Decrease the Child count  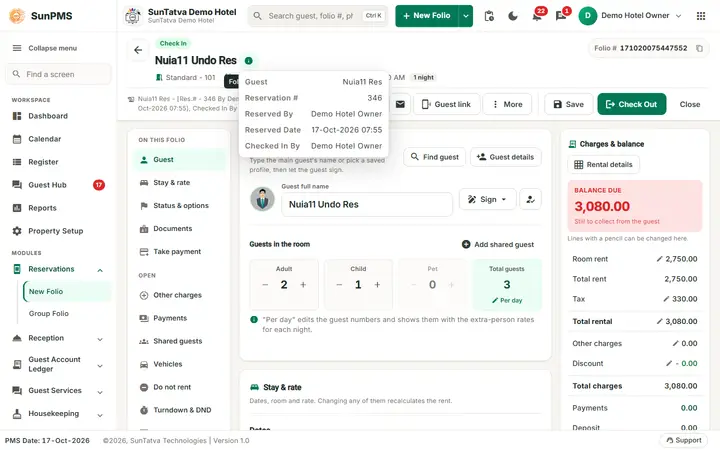[x=339, y=285]
